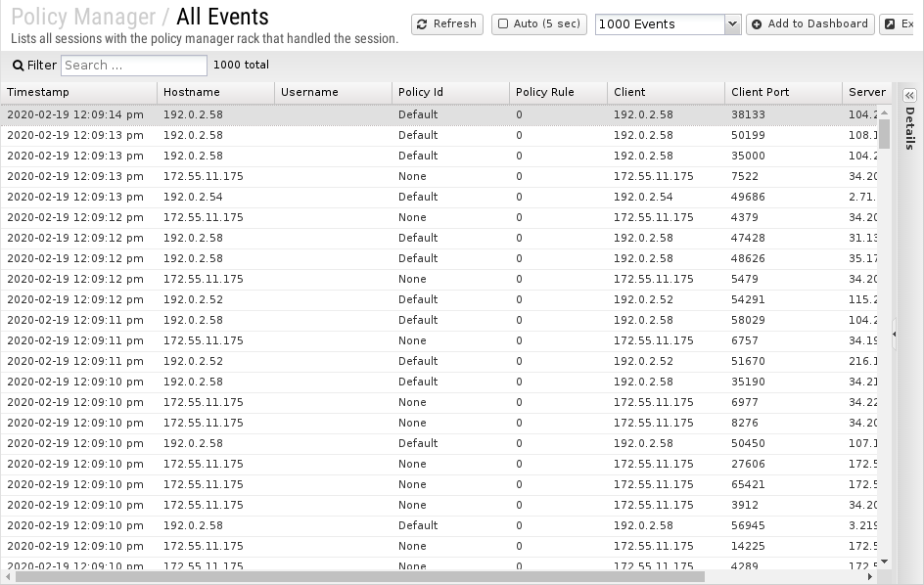Click client port 54291 cell
924x585 pixels.
[x=783, y=300]
